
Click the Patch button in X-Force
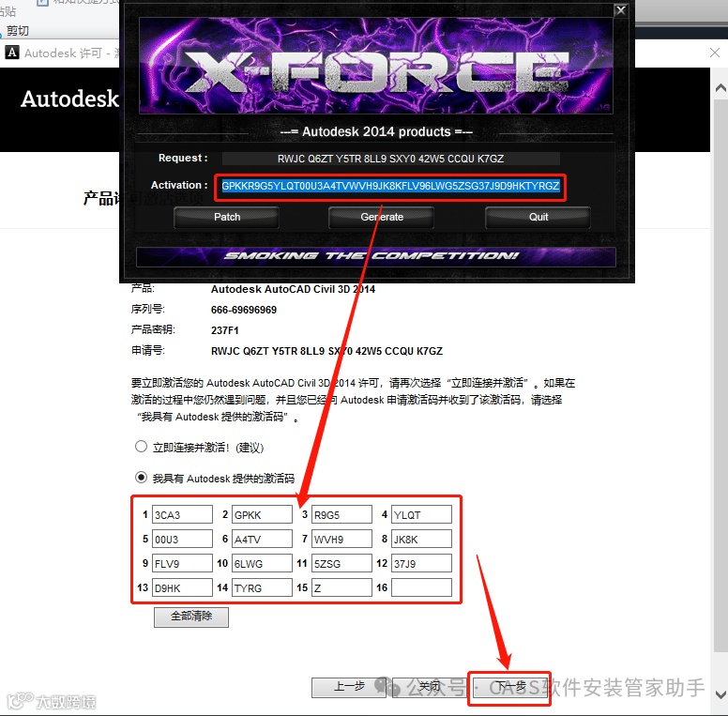point(227,218)
